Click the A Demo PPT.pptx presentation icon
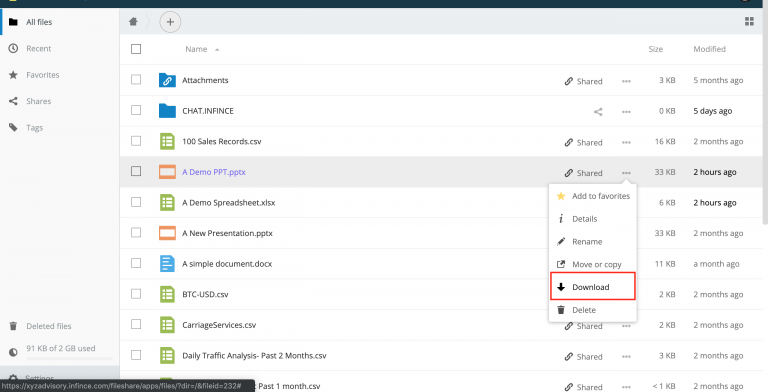 pyautogui.click(x=167, y=172)
